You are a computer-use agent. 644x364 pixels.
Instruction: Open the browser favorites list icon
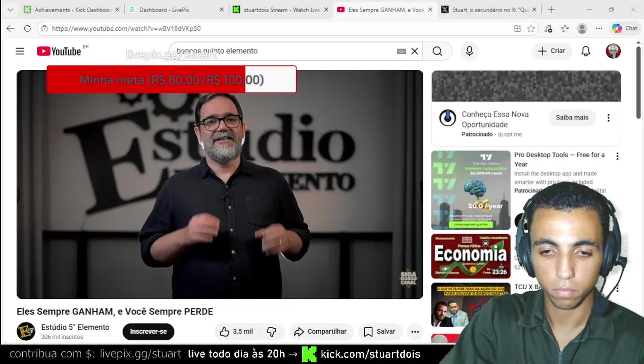point(565,29)
